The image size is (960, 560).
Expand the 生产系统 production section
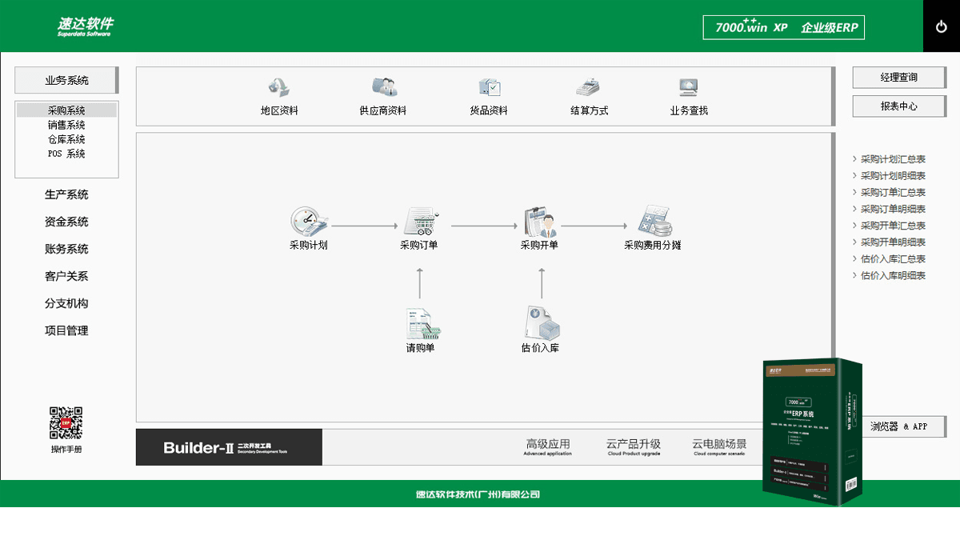66,195
